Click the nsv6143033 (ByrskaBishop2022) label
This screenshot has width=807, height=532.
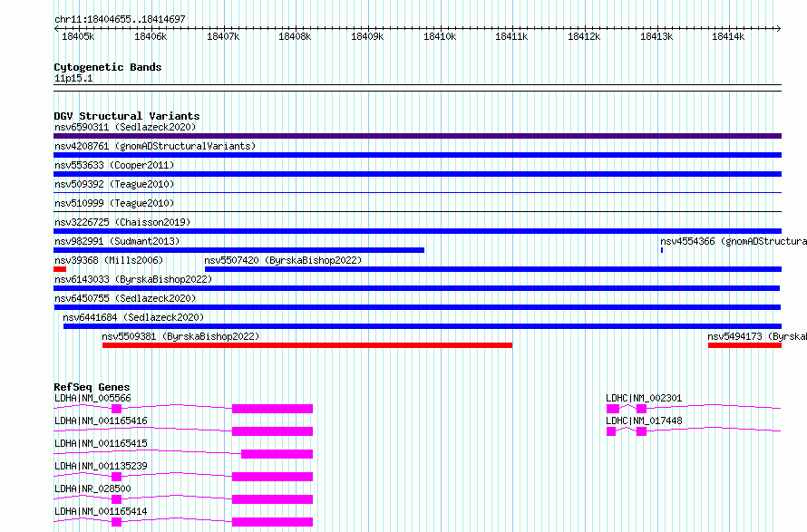point(133,279)
